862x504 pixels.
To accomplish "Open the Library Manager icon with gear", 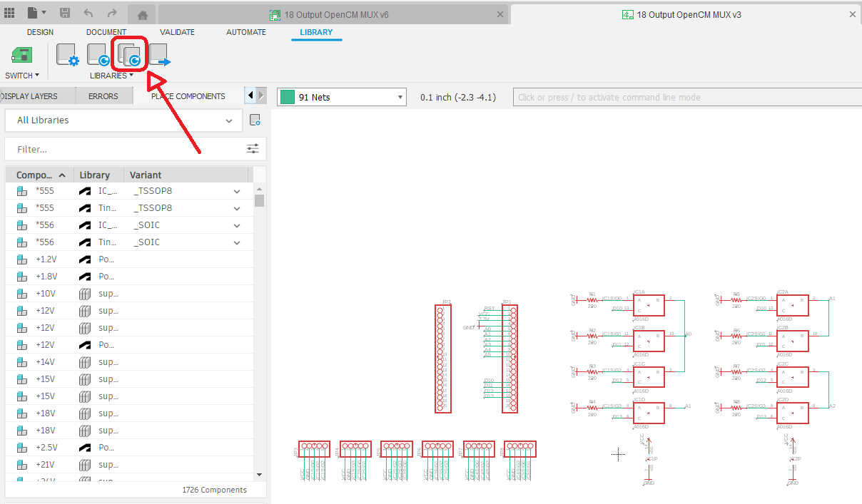I will point(68,55).
